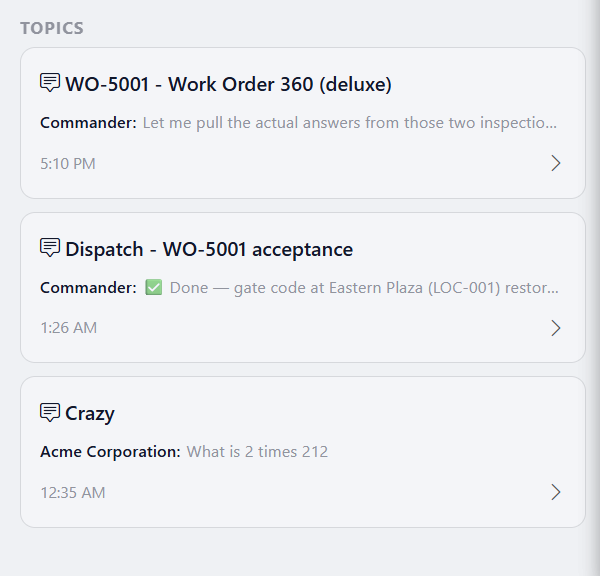Image resolution: width=600 pixels, height=576 pixels.
Task: Click the chat icon beside Dispatch topic
Action: pyautogui.click(x=50, y=248)
